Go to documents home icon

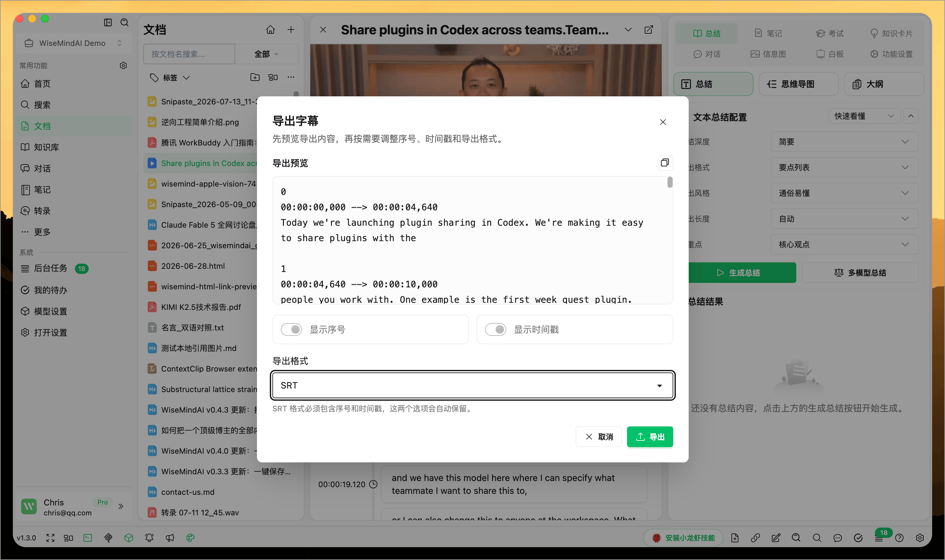(270, 30)
